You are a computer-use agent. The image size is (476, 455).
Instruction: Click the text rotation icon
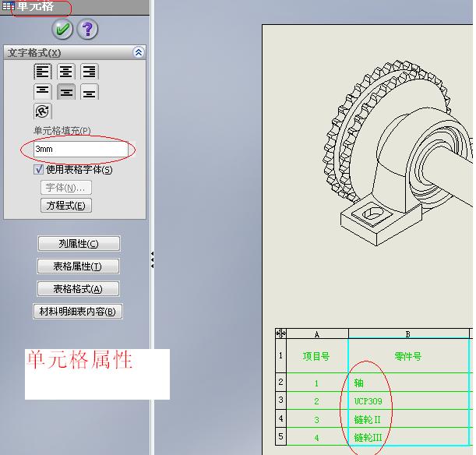tap(42, 111)
